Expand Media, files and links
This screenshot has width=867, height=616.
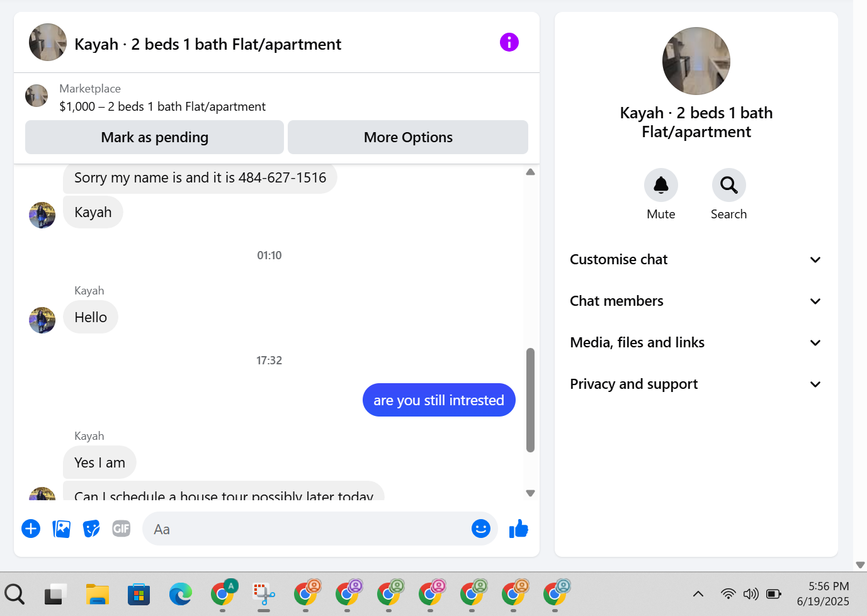[696, 342]
